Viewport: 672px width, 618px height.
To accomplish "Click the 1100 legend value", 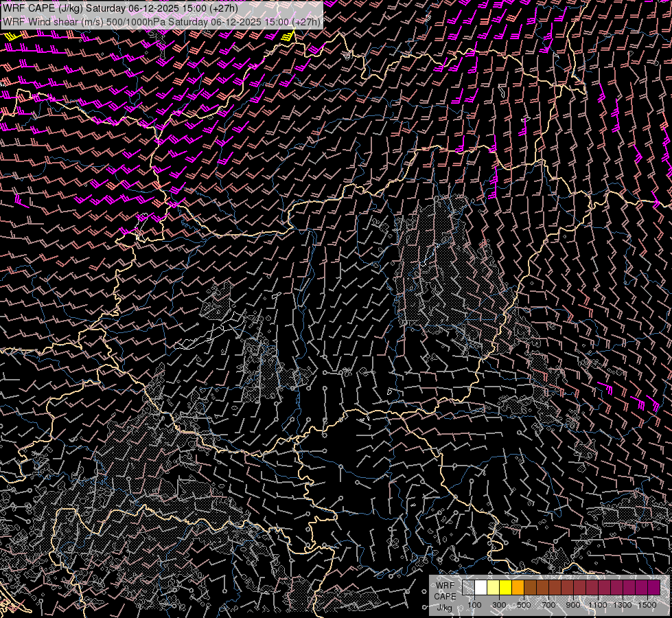I will pos(598,605).
